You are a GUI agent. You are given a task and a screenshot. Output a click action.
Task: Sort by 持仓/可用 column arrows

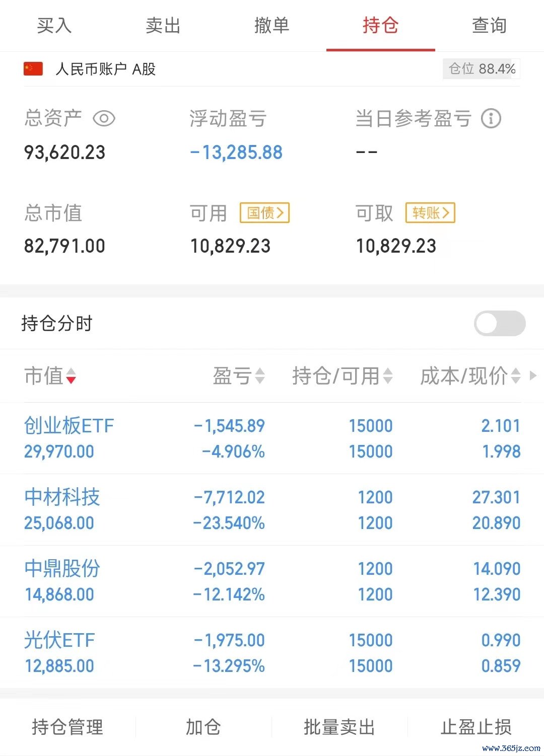pos(388,376)
